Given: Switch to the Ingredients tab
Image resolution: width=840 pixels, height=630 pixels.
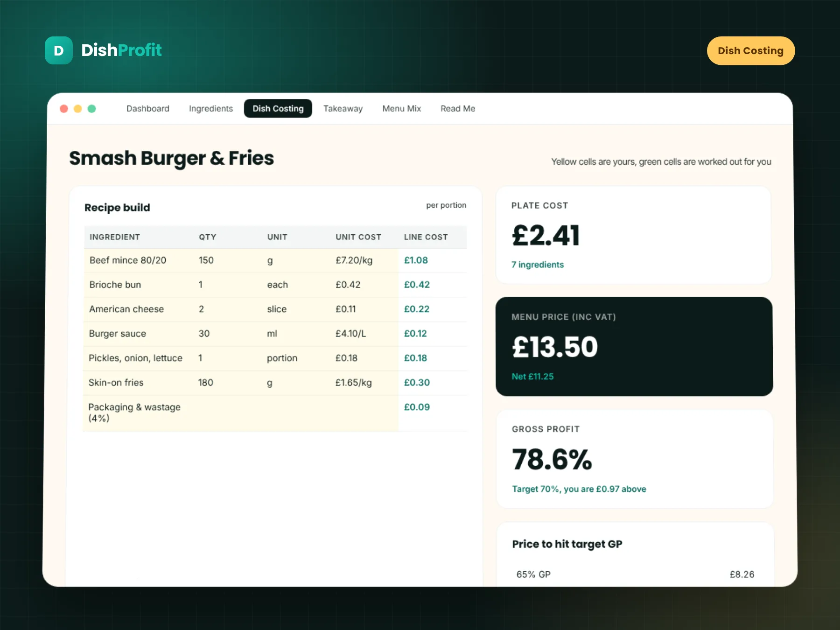Looking at the screenshot, I should pyautogui.click(x=211, y=109).
